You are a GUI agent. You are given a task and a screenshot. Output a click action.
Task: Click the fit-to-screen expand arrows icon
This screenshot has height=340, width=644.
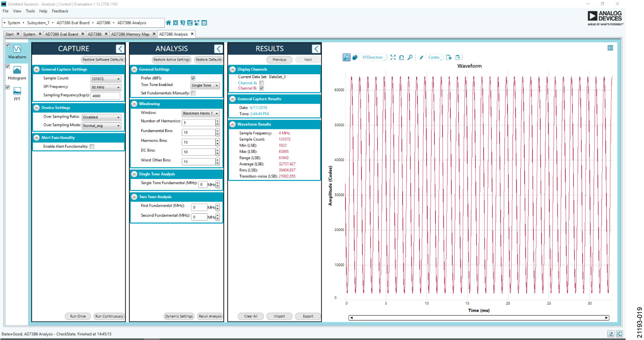pos(393,57)
